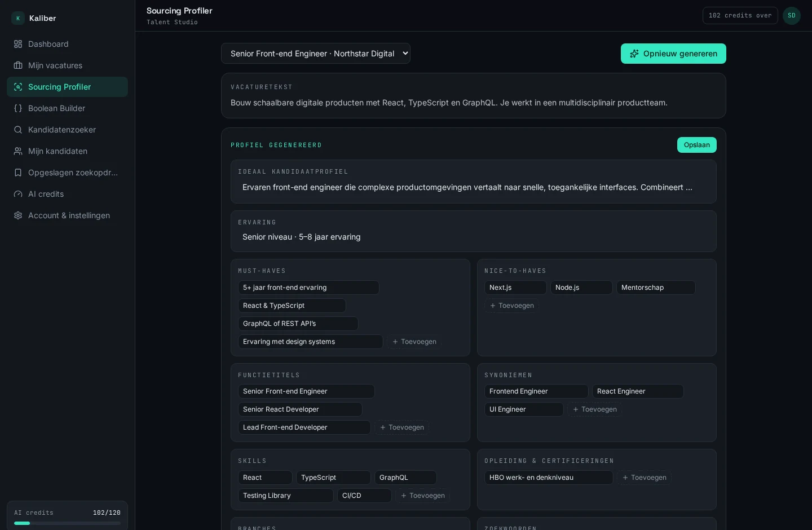Click the Kaliber logo icon
The image size is (812, 530).
(x=18, y=18)
